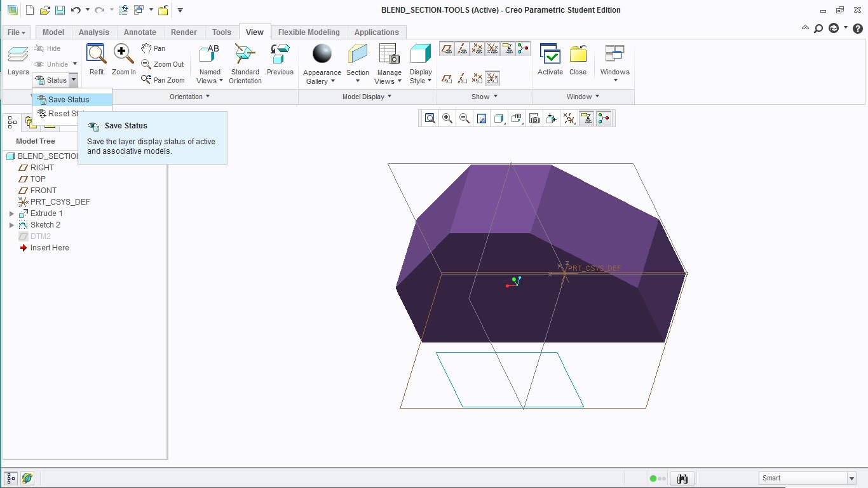868x488 pixels.
Task: Choose Save Status from the menu
Action: click(72, 100)
